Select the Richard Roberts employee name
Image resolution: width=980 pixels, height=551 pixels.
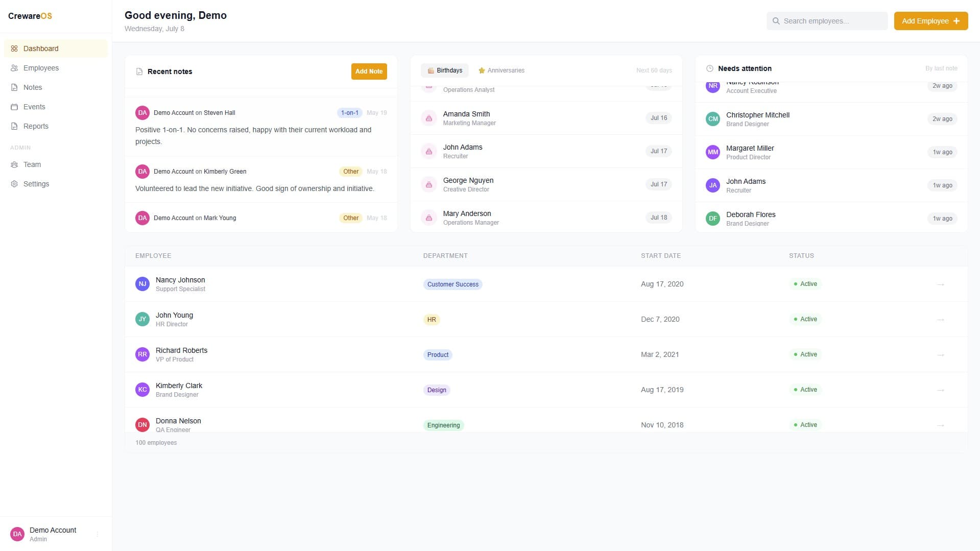181,350
